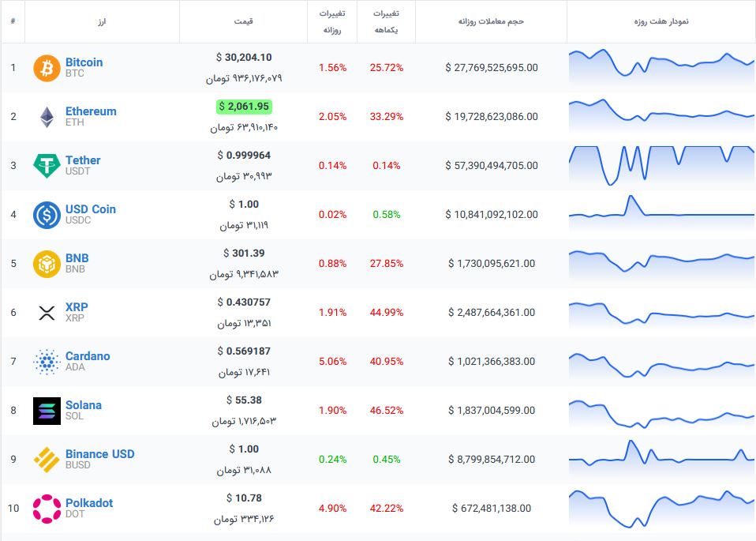Image resolution: width=756 pixels, height=541 pixels.
Task: View Tether seven-day sparkline chart
Action: (x=661, y=166)
